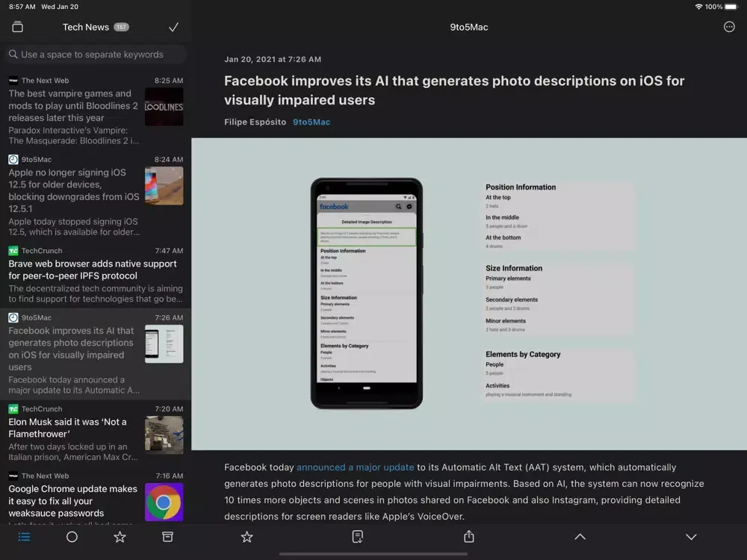Open Brave web browser IPFS article

[96, 275]
